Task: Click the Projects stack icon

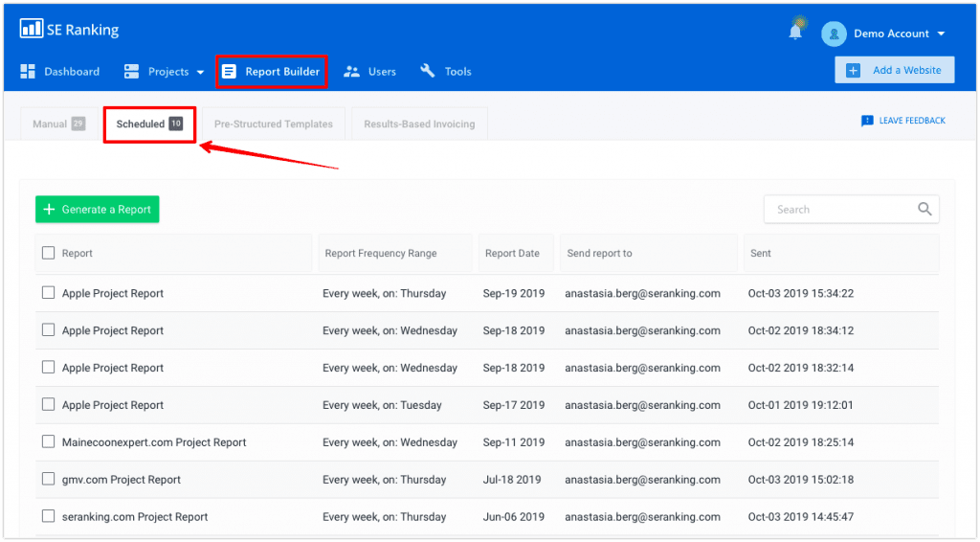Action: [131, 71]
